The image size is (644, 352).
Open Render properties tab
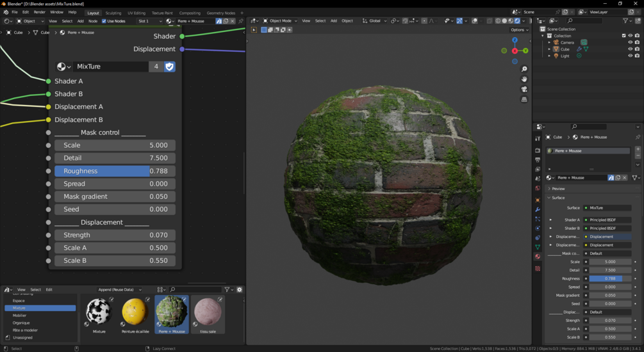(538, 150)
